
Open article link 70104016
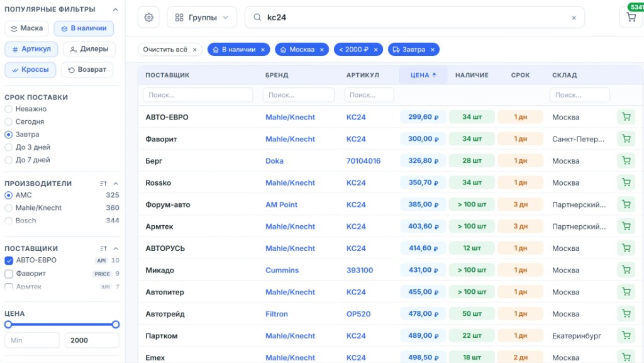[x=364, y=161]
